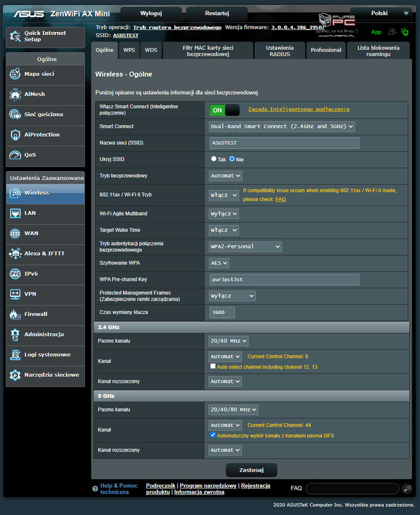
Task: Click the Restartuj button
Action: (x=217, y=13)
